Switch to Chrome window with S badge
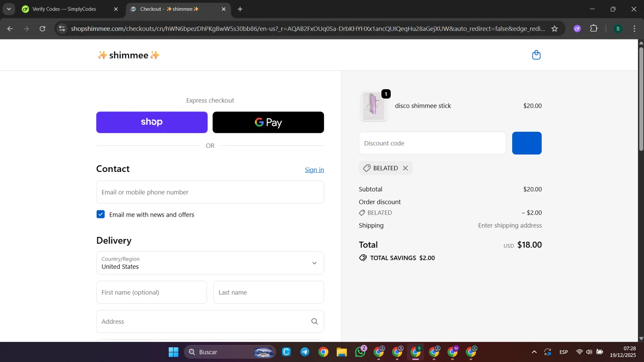 point(416,352)
